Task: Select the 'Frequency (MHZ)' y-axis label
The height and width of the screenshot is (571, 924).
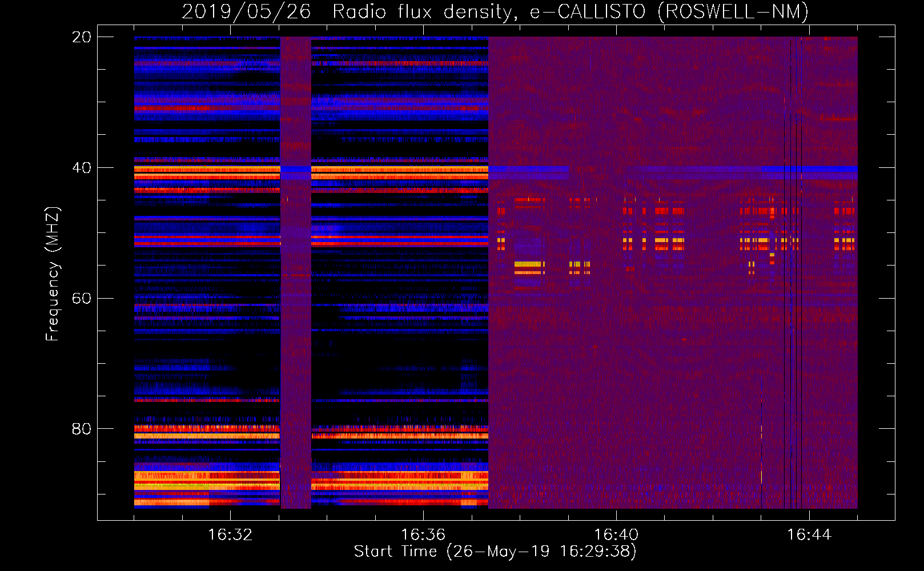Action: click(52, 274)
